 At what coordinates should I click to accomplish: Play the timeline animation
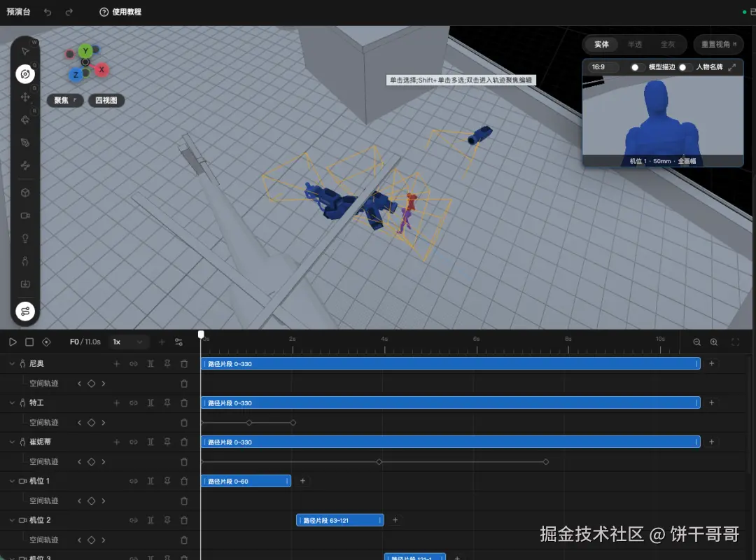point(13,342)
